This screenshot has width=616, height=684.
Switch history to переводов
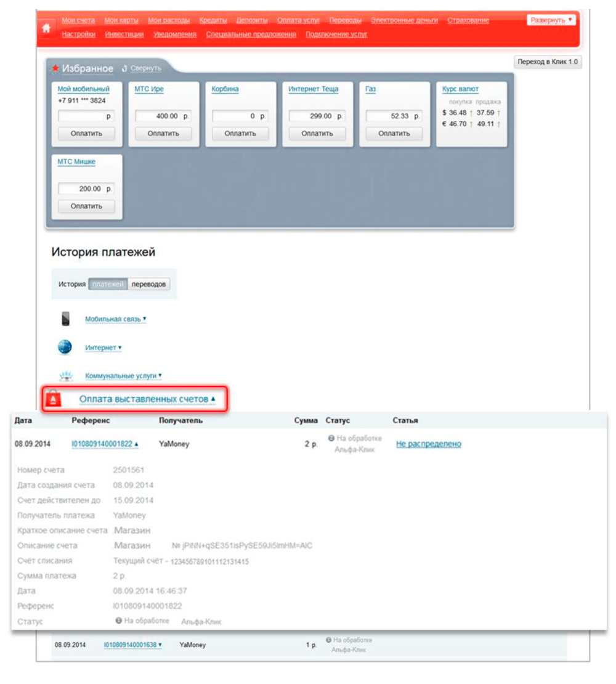coord(148,284)
